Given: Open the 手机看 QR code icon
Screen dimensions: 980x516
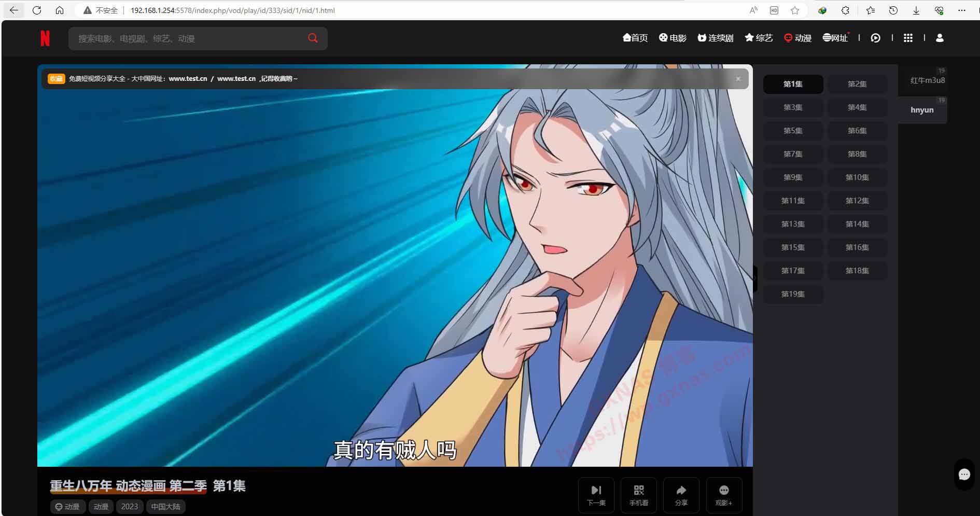Looking at the screenshot, I should (638, 495).
